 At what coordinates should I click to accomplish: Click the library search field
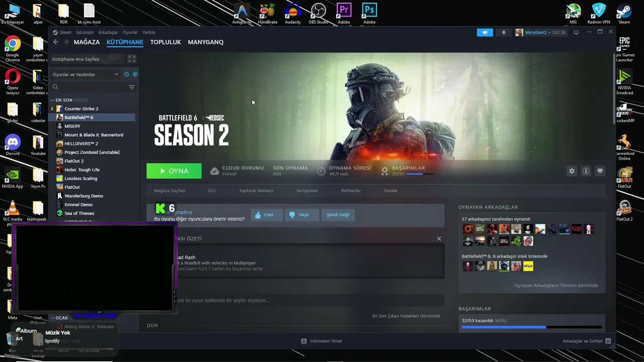point(89,87)
